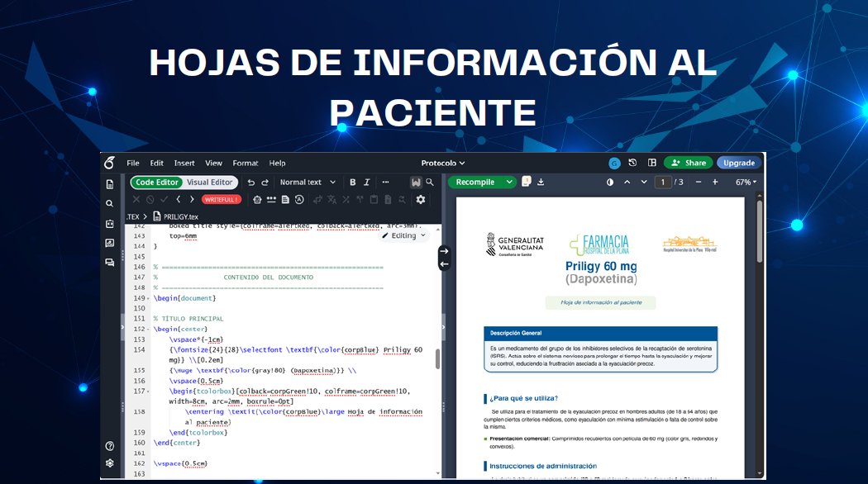Open the file tree sidebar icon
Screen dimensions: 868x484
(x=110, y=184)
